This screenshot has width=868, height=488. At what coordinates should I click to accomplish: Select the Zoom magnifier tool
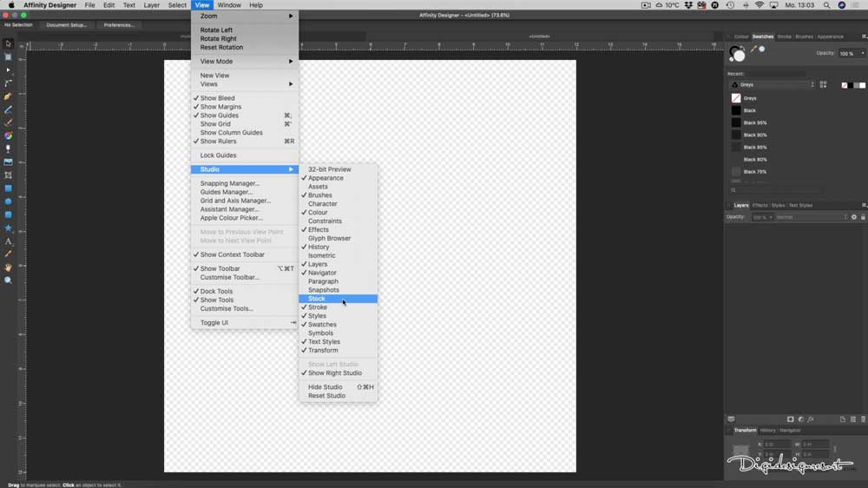9,280
